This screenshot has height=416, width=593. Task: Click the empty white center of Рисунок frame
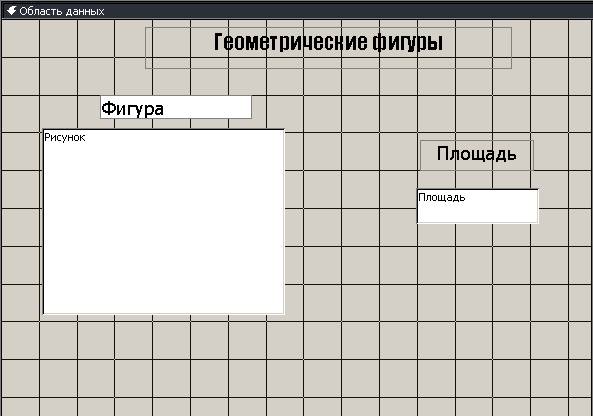click(163, 227)
